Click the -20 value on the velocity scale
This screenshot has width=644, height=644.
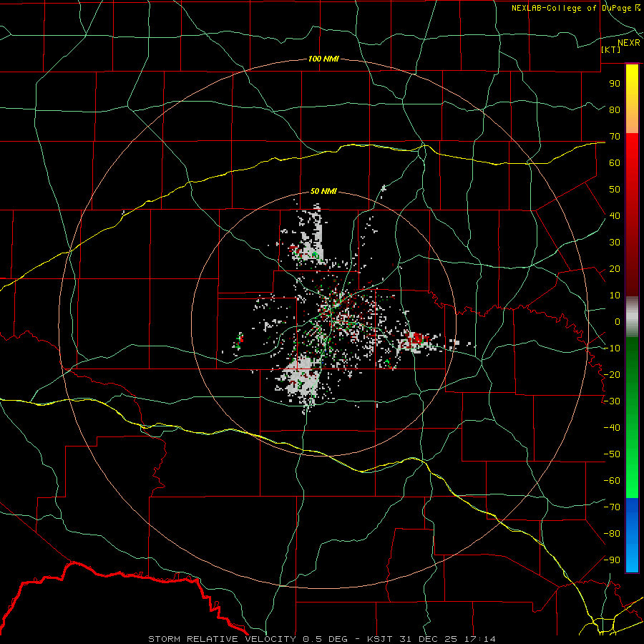point(612,374)
